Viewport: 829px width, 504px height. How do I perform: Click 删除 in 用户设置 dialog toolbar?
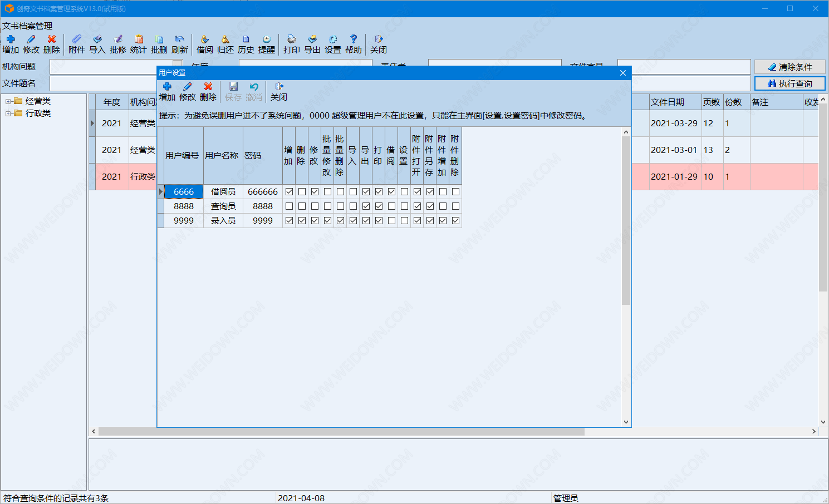coord(208,91)
